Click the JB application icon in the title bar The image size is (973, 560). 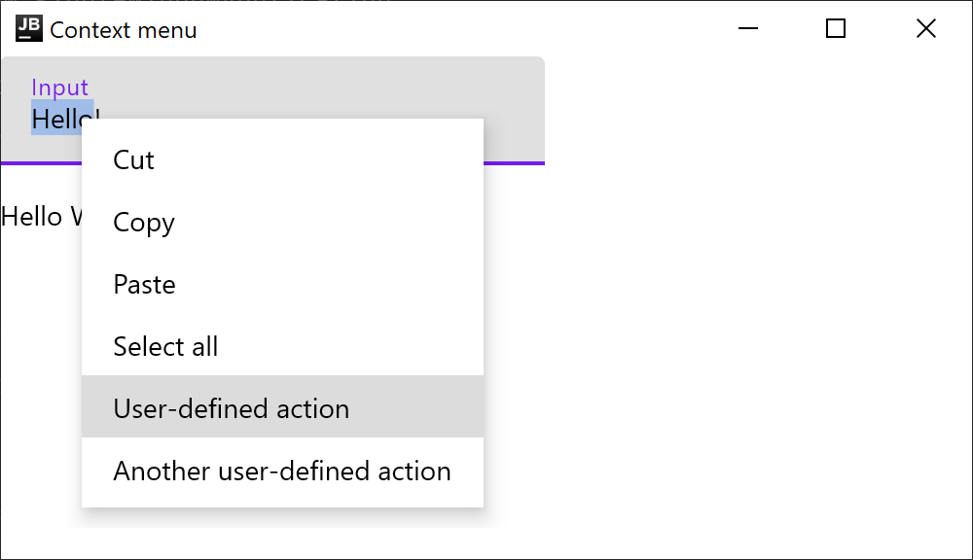26,28
